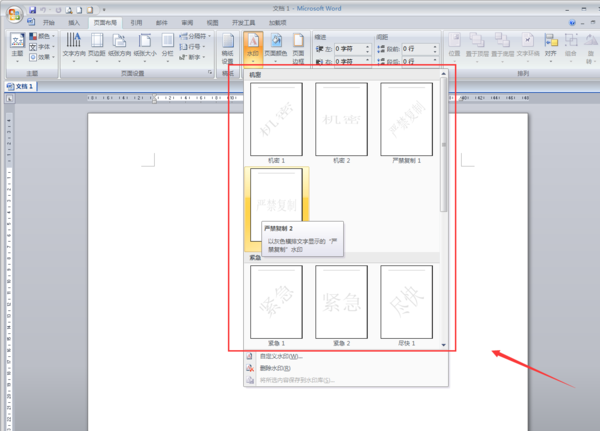Expand the 断字 hyphenation dropdown

point(192,57)
